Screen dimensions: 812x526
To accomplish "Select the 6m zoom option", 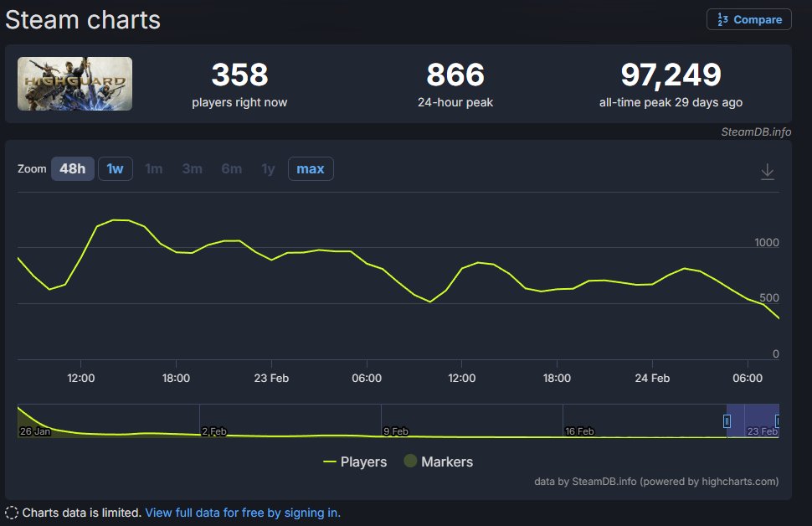I will 232,169.
